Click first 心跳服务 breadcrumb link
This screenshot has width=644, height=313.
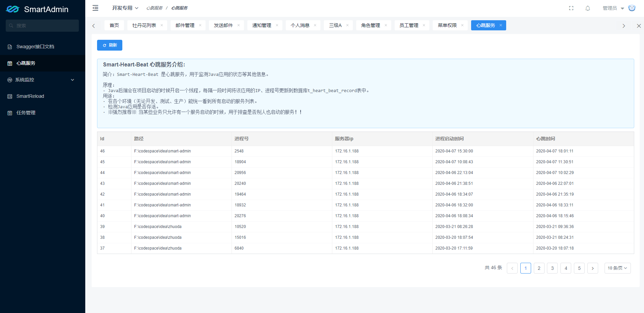tap(154, 8)
